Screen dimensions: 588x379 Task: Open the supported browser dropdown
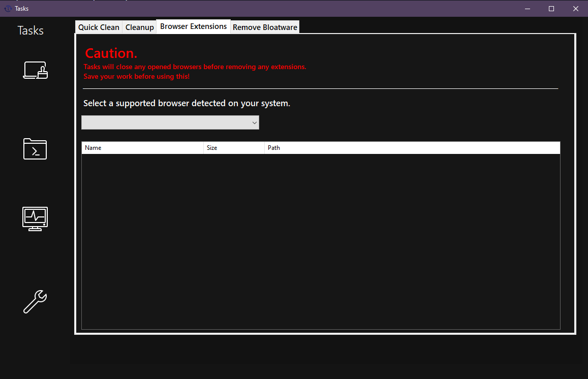coord(170,122)
